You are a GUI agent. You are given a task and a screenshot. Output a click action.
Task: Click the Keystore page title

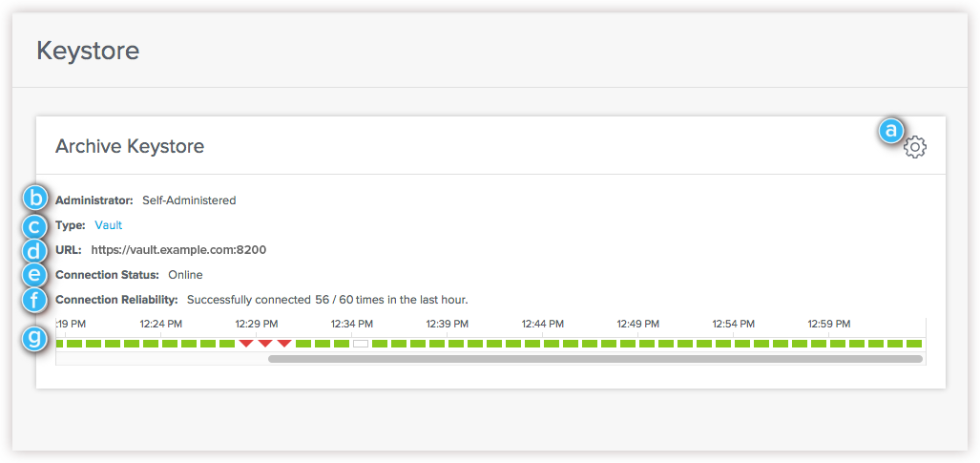pos(88,51)
